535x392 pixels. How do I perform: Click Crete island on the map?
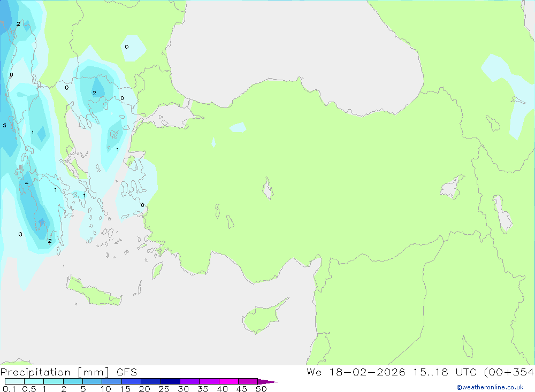(x=93, y=291)
